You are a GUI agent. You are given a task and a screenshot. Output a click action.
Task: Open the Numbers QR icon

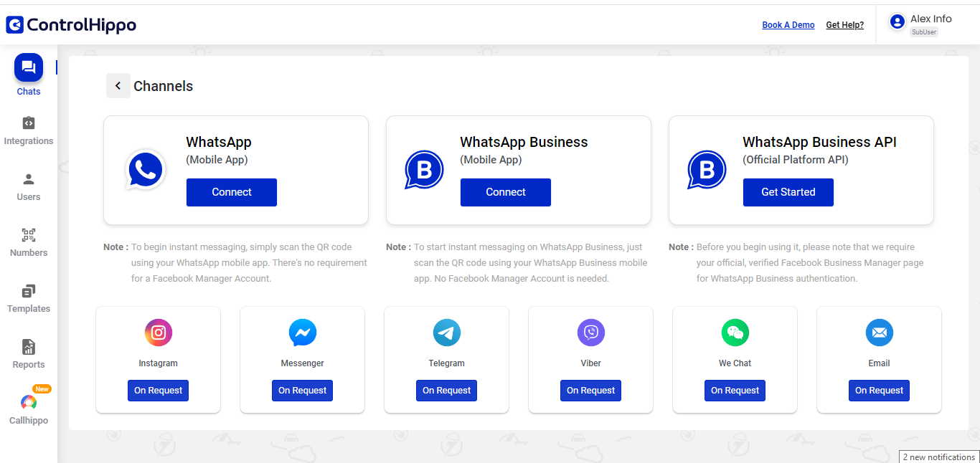(29, 235)
